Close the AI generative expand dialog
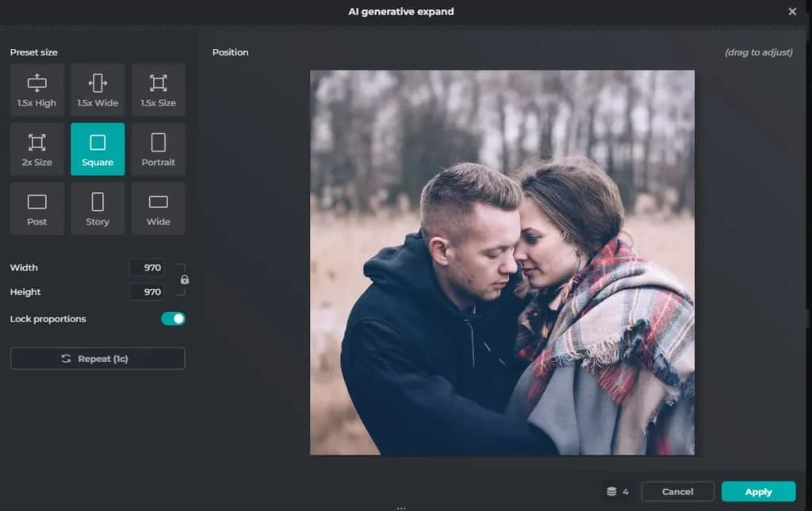Viewport: 812px width, 511px height. click(792, 11)
